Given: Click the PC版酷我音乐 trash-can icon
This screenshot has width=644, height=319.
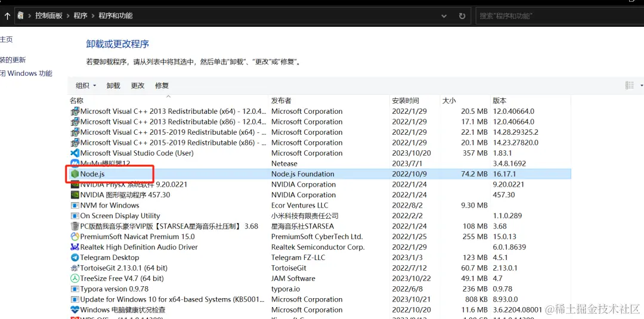Looking at the screenshot, I should pos(75,226).
